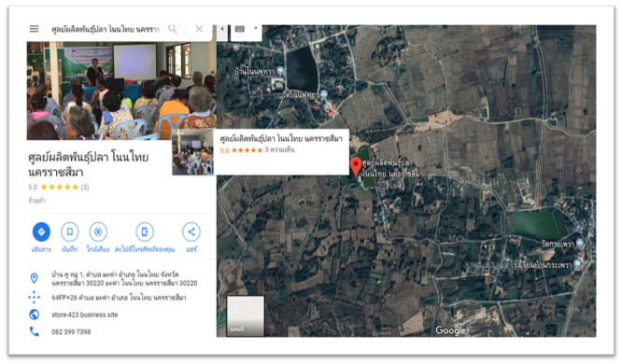Viewport: 622px width, 364px height.
Task: Click the Send to your phone icon
Action: 145,232
